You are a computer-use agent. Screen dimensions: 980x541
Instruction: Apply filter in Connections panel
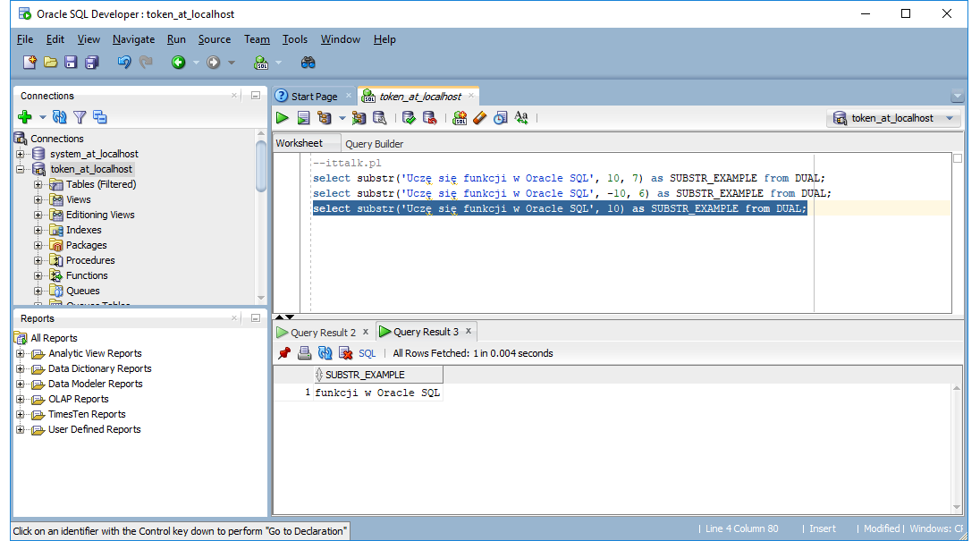pos(80,117)
